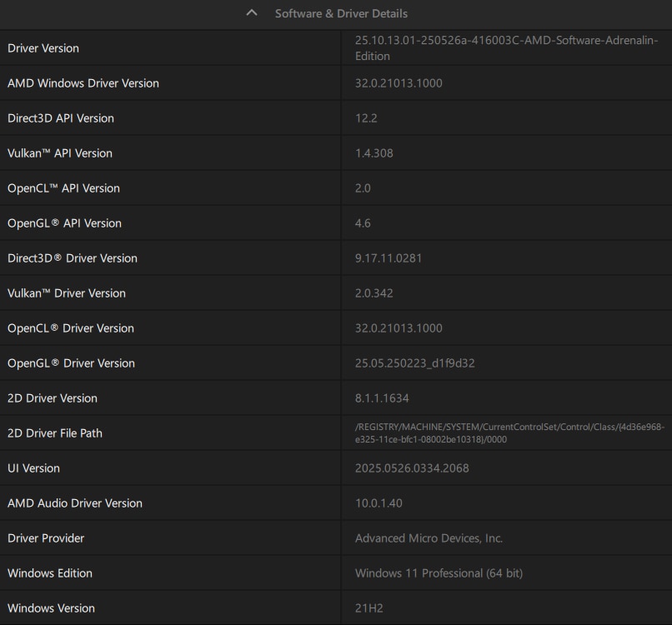
Task: Click the 10.0.1.40 audio driver value
Action: [379, 503]
